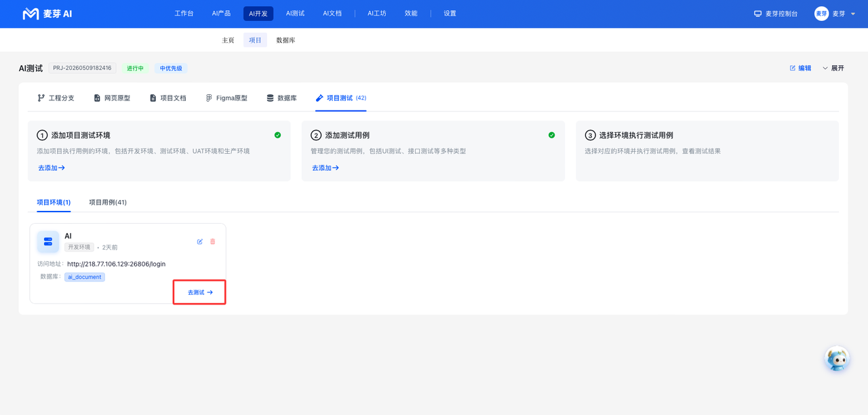868x415 pixels.
Task: Click the AI测试 project title
Action: coord(31,68)
